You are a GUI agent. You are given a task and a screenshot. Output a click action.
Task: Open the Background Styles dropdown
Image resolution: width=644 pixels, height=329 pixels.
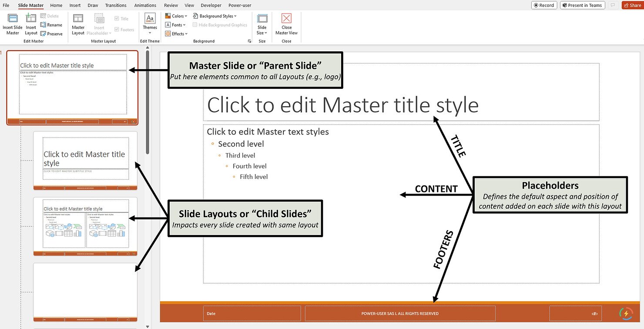215,16
